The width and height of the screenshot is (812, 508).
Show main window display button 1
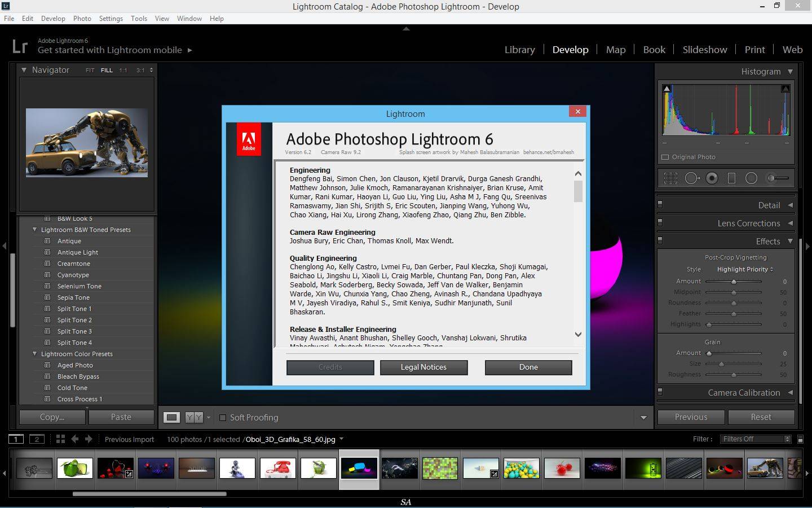click(x=16, y=439)
